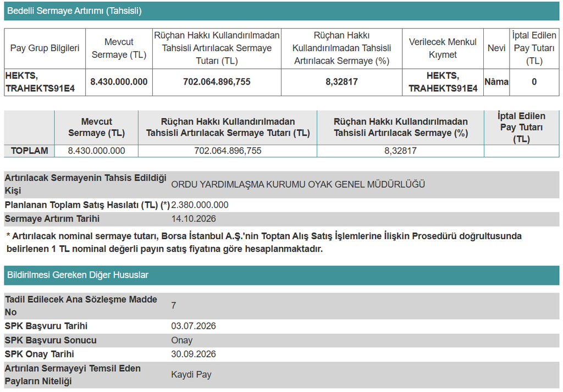This screenshot has width=563, height=392.
Task: Click 8,32817 in the TOPLAM row
Action: pyautogui.click(x=400, y=151)
